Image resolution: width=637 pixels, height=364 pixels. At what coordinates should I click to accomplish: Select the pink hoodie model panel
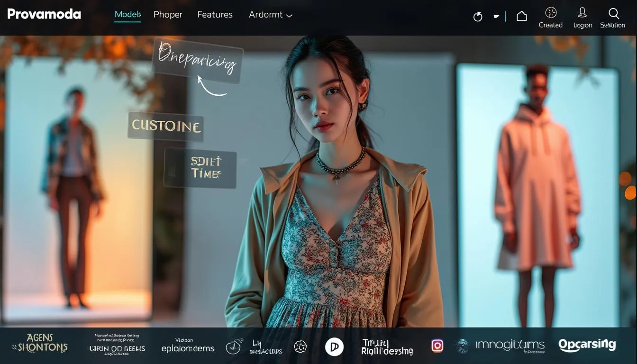coord(537,194)
